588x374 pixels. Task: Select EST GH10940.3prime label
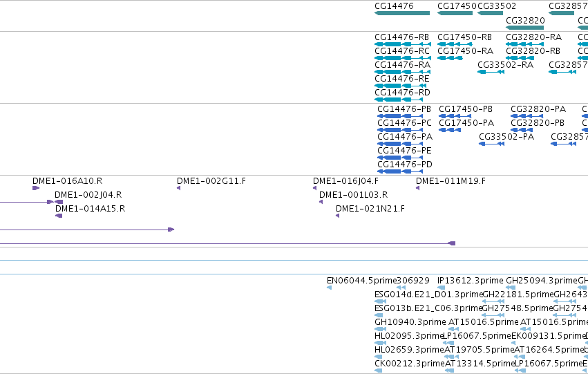coord(410,322)
